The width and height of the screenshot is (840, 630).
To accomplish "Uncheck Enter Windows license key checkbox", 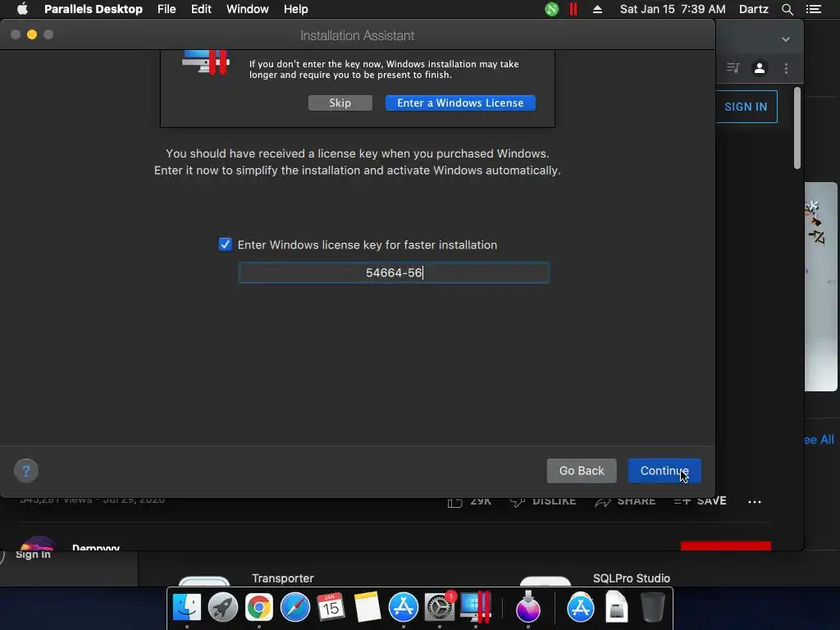I will (225, 244).
